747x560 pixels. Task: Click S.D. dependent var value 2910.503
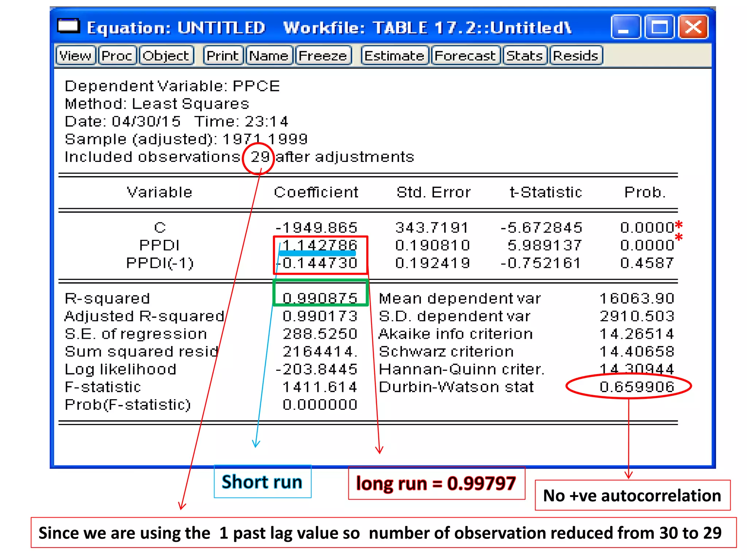[637, 316]
